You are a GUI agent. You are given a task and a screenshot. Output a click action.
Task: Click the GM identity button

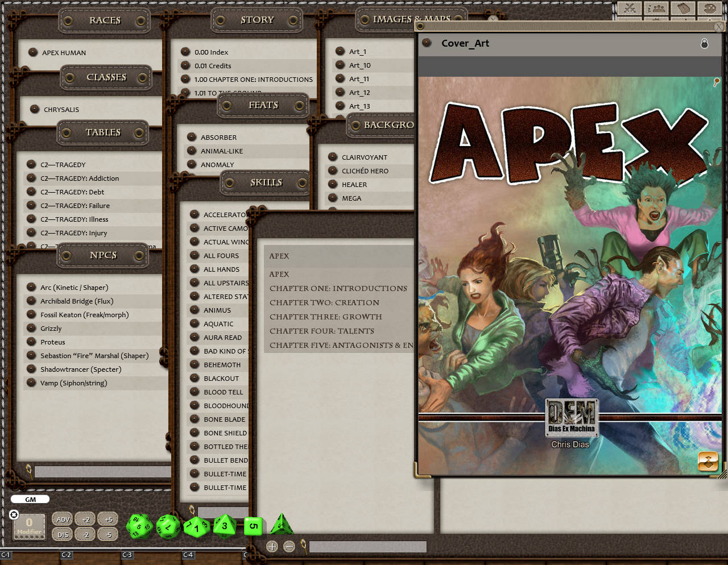[29, 499]
